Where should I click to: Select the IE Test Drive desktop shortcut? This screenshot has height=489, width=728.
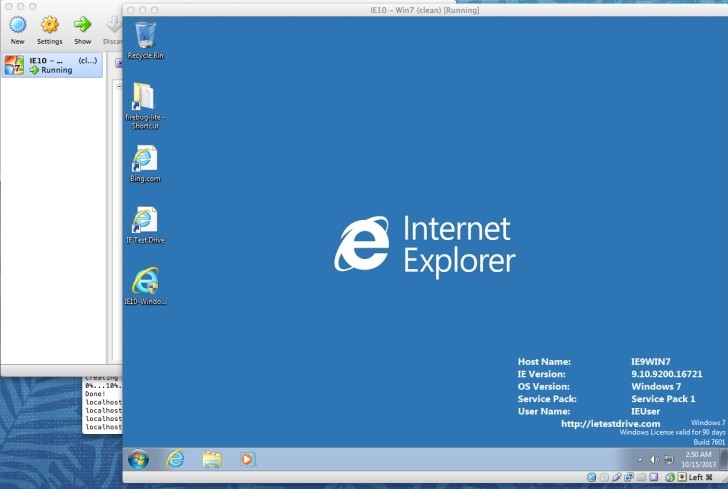click(144, 220)
